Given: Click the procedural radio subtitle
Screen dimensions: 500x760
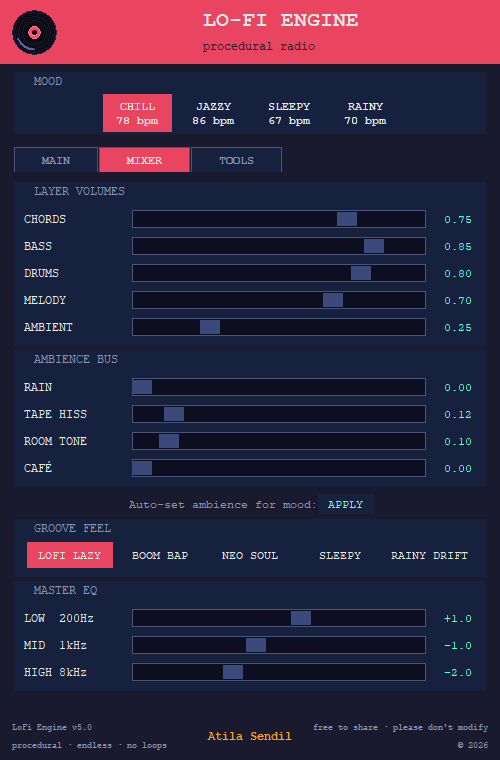Looking at the screenshot, I should [x=259, y=47].
